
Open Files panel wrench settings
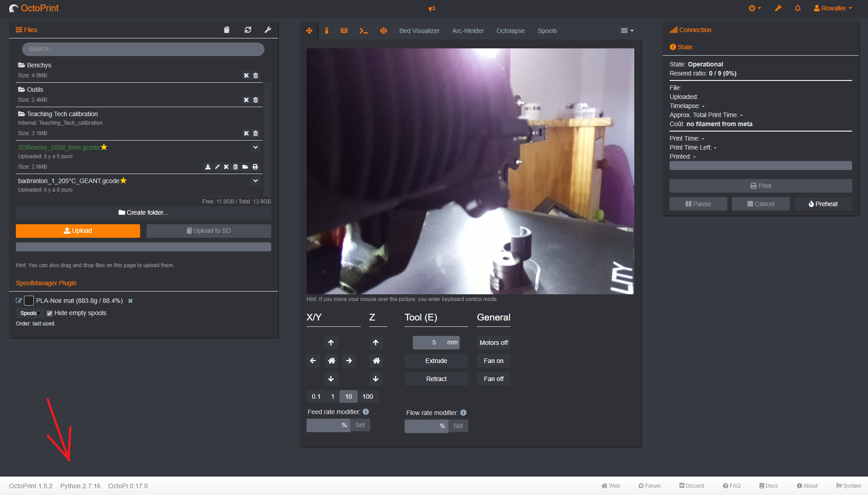pos(268,30)
